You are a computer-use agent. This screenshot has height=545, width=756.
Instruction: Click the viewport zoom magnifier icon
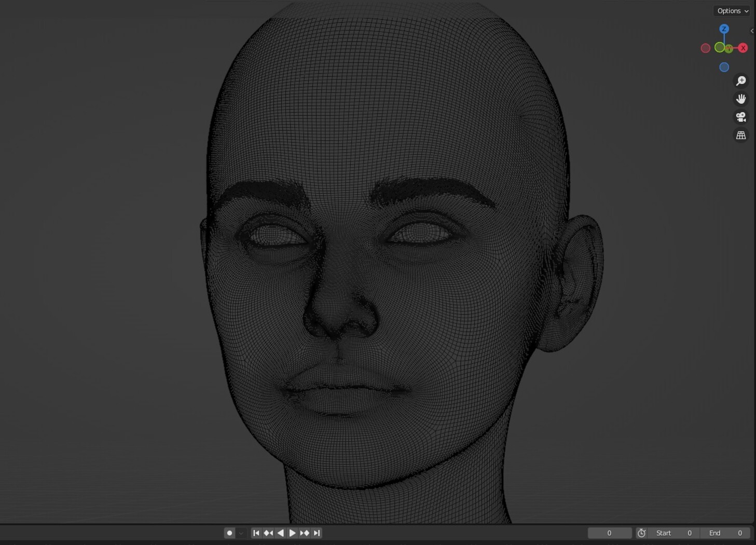point(741,81)
